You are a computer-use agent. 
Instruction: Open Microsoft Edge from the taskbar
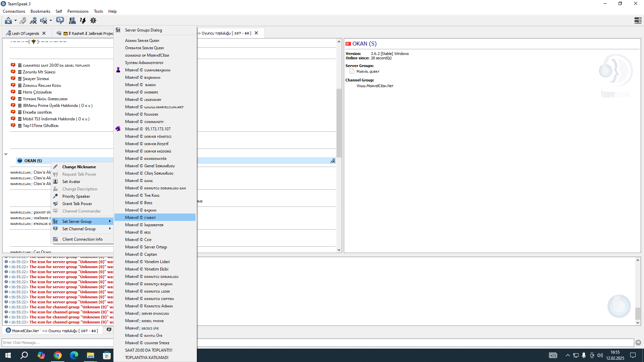74,355
